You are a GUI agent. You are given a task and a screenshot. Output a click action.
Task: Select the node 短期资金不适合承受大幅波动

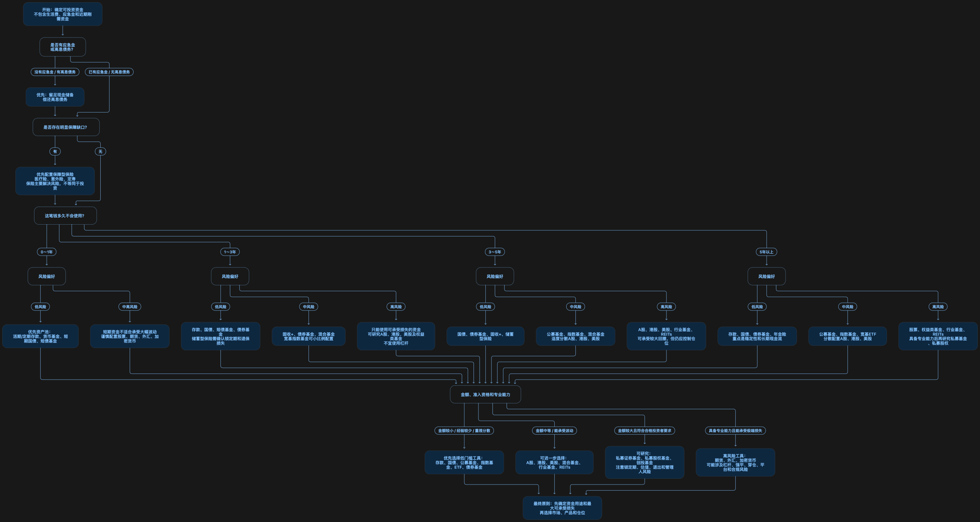pos(130,336)
